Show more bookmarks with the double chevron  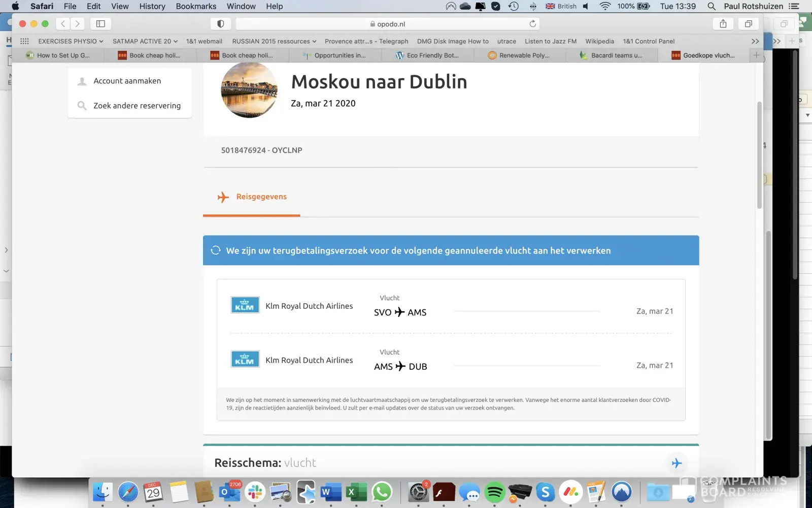(755, 41)
